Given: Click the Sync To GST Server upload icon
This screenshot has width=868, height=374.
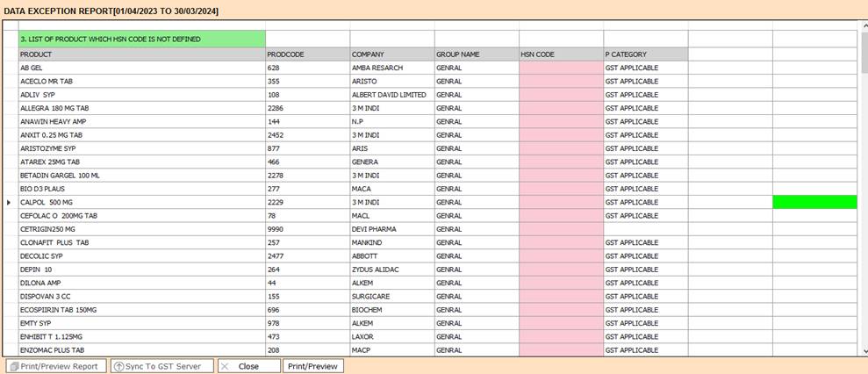Looking at the screenshot, I should [118, 366].
